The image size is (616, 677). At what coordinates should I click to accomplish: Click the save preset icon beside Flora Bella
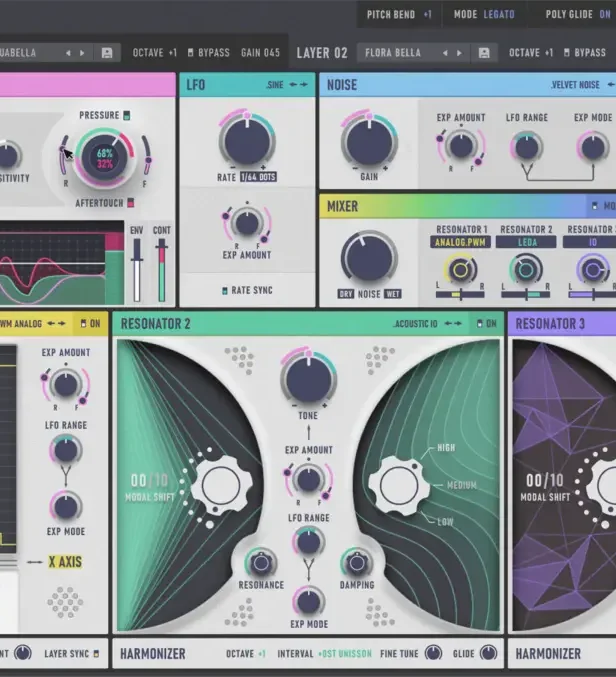[484, 53]
